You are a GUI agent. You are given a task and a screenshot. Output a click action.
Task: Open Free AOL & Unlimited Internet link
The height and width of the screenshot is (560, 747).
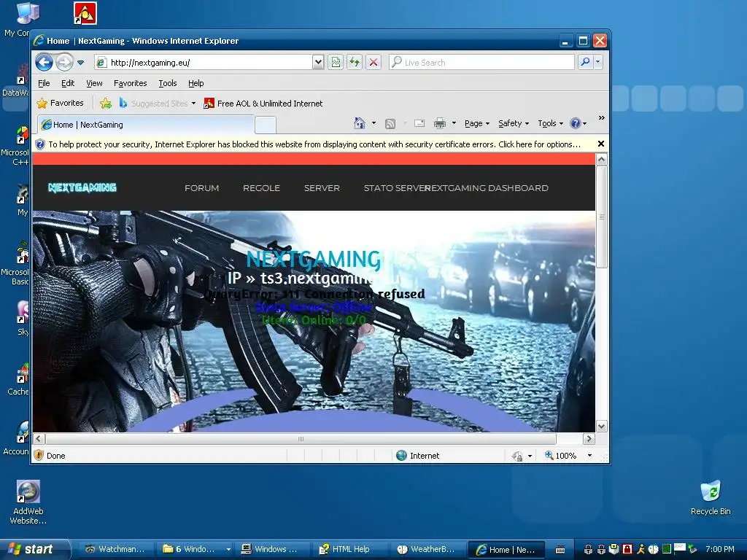point(263,104)
